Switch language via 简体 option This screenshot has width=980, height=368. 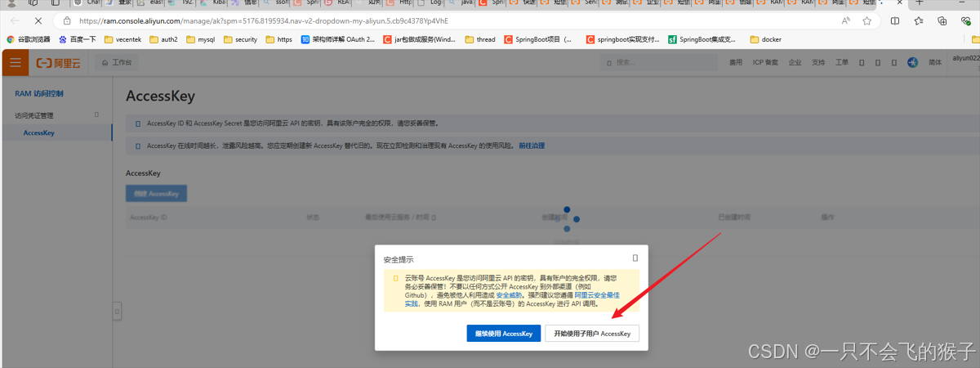point(934,62)
